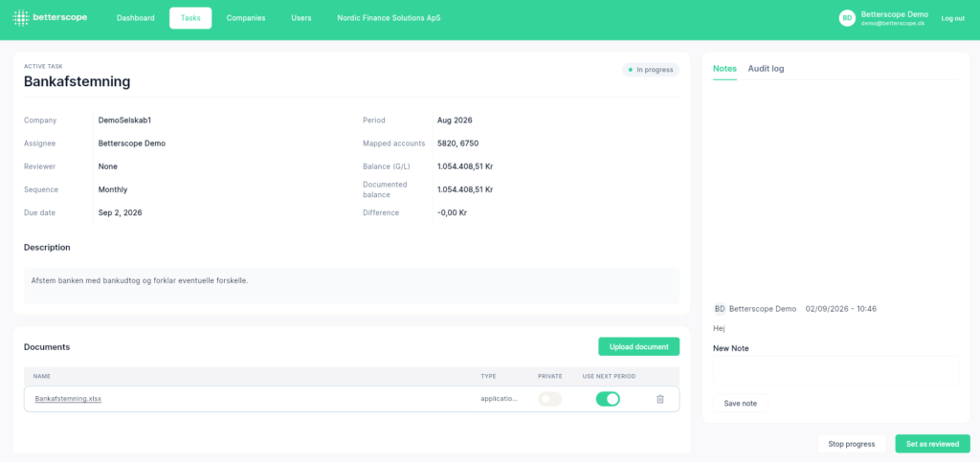The image size is (980, 462).
Task: Open the Companies page
Action: tap(246, 18)
